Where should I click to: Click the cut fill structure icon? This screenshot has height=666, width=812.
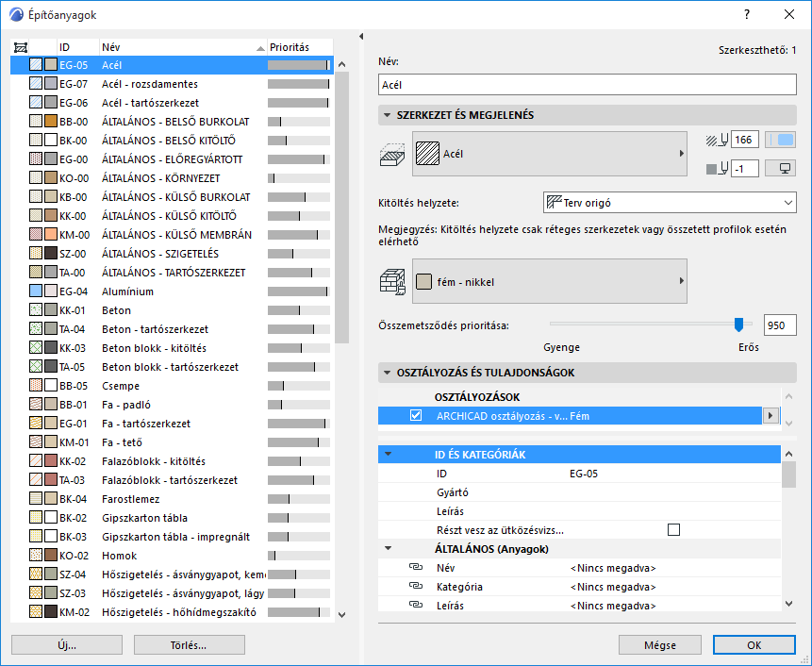click(392, 155)
